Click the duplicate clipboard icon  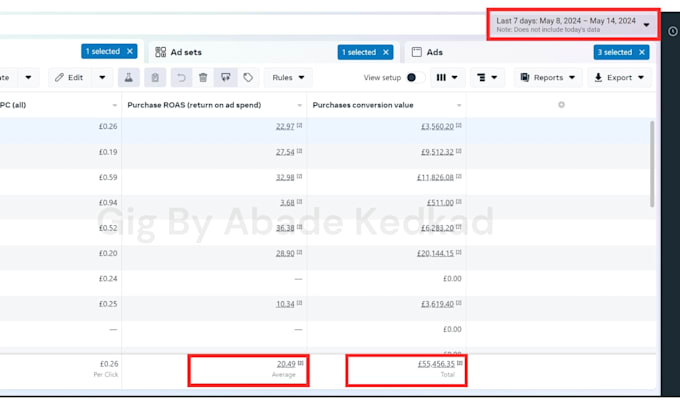pyautogui.click(x=155, y=78)
